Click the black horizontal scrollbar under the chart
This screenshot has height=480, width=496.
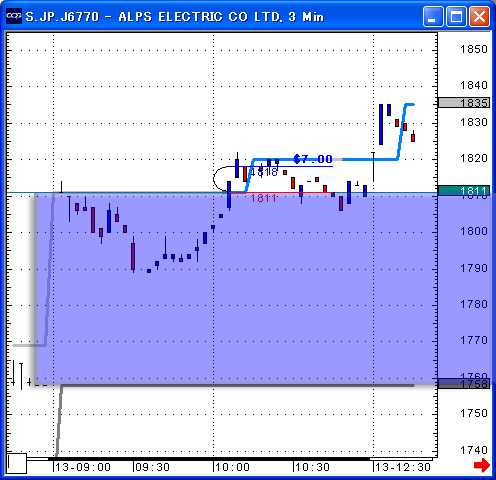pos(209,459)
